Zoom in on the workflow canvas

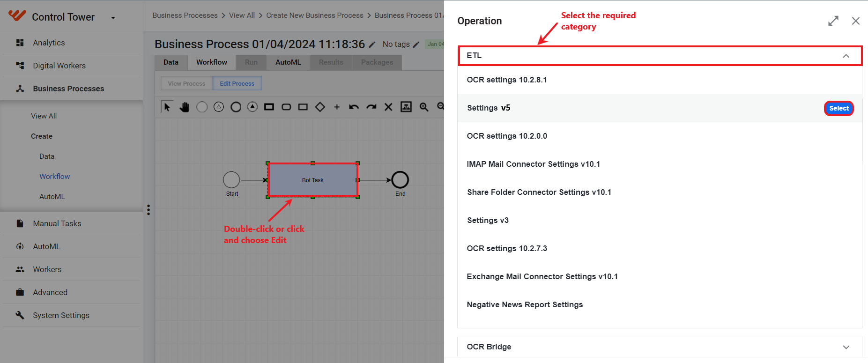424,107
